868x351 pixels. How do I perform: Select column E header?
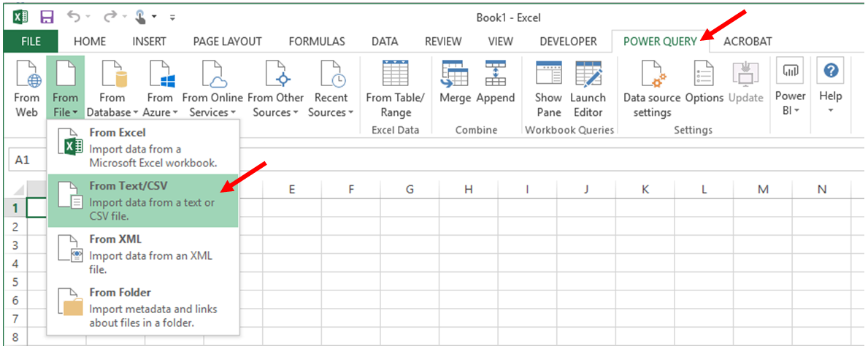(x=292, y=189)
